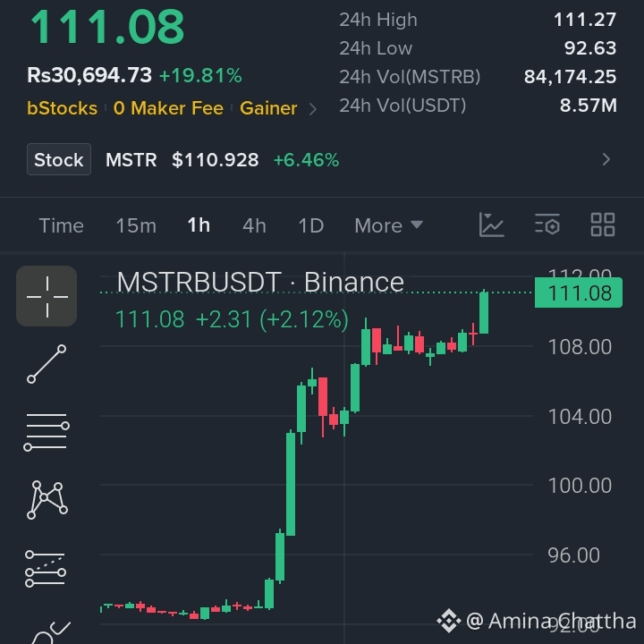Select the 1h interval tab

click(x=199, y=225)
